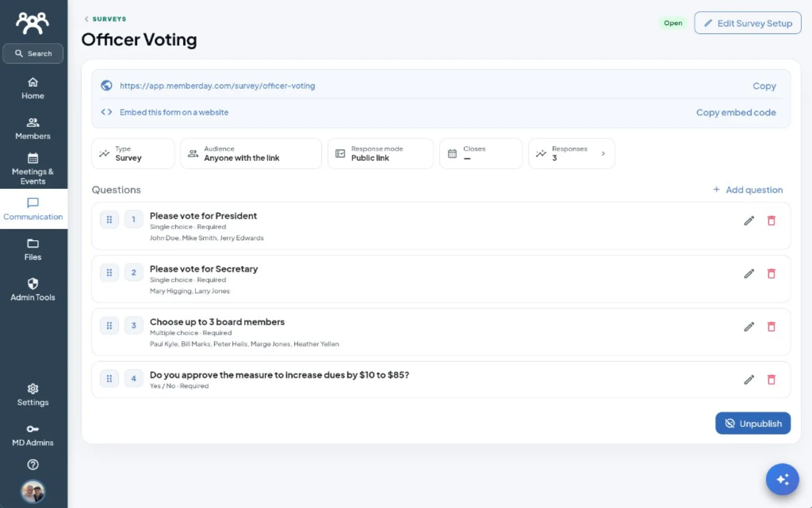
Task: Click the Unpublish button
Action: tap(752, 424)
